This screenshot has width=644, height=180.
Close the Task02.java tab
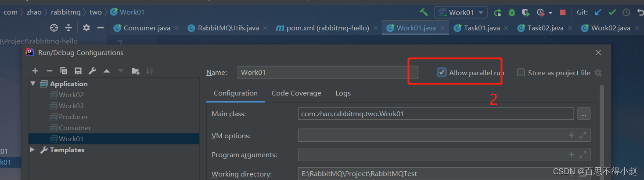(x=570, y=28)
